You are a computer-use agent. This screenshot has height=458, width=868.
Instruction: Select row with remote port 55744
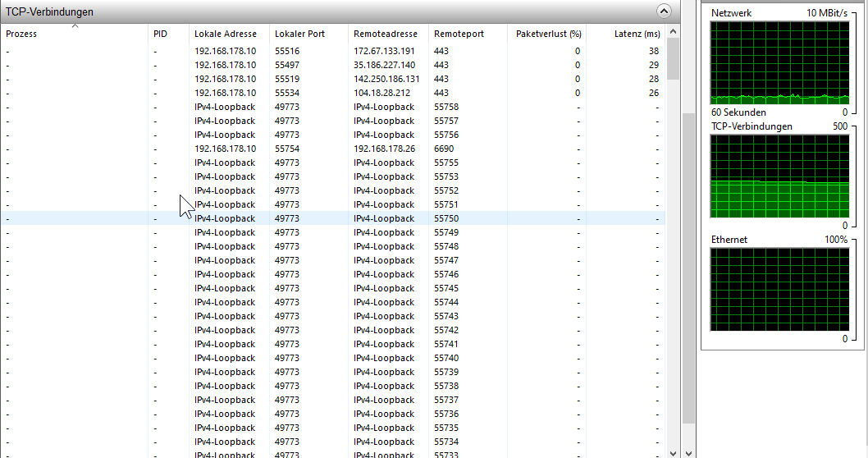click(333, 302)
